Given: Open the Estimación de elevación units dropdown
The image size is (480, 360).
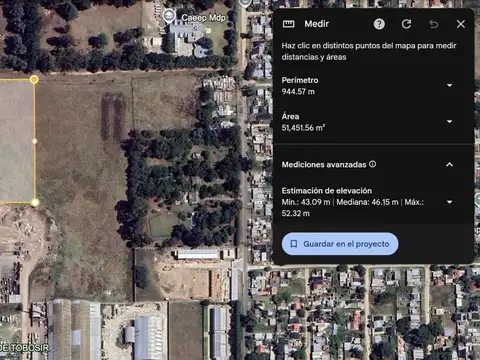Looking at the screenshot, I should coord(449,202).
